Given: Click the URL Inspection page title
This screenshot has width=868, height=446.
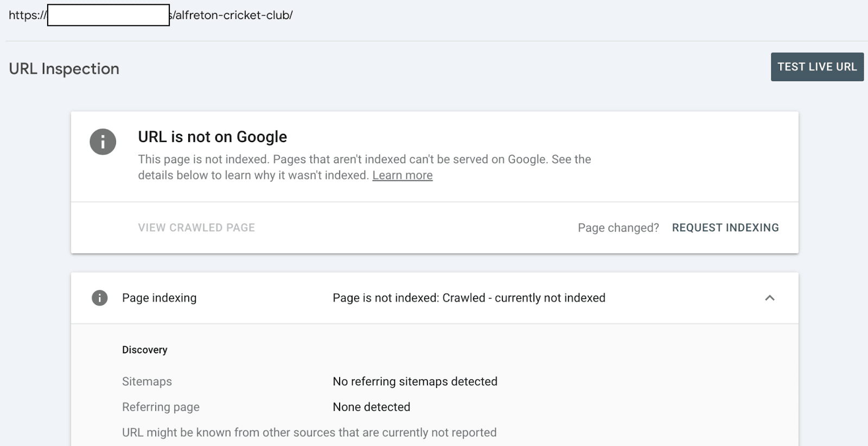Looking at the screenshot, I should [x=64, y=69].
